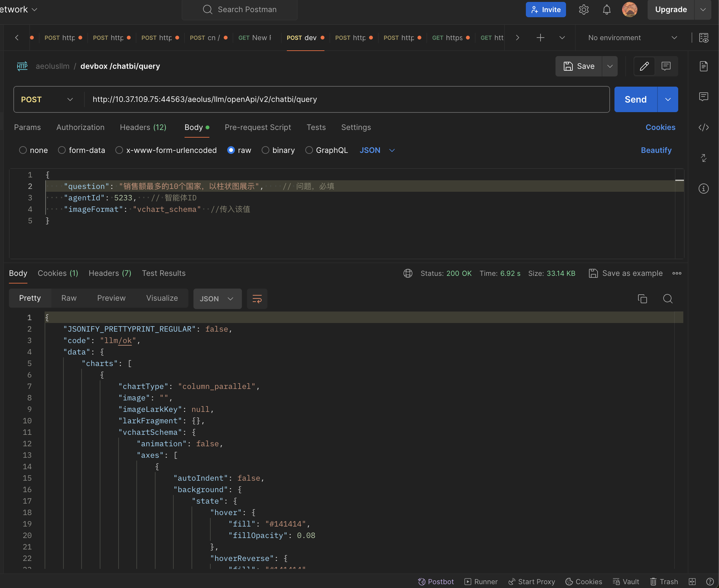Copy response body with copy icon
This screenshot has width=719, height=588.
pos(642,299)
